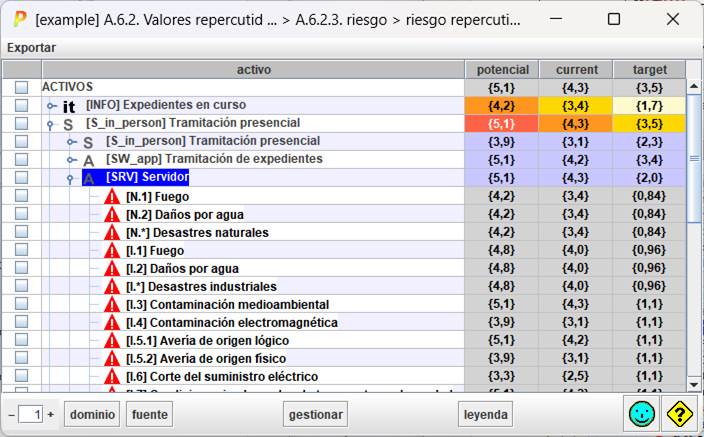Click the scrollbar up arrow

pos(694,86)
